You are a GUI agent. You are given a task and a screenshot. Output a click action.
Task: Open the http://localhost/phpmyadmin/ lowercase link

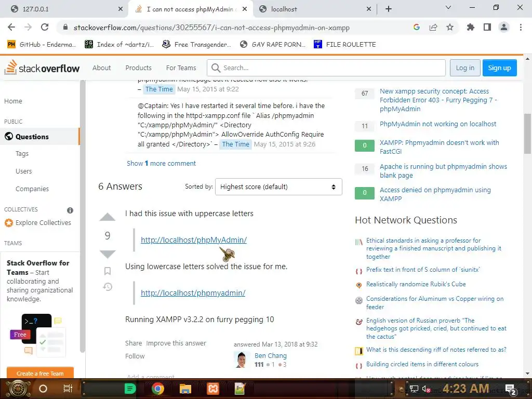pyautogui.click(x=193, y=292)
